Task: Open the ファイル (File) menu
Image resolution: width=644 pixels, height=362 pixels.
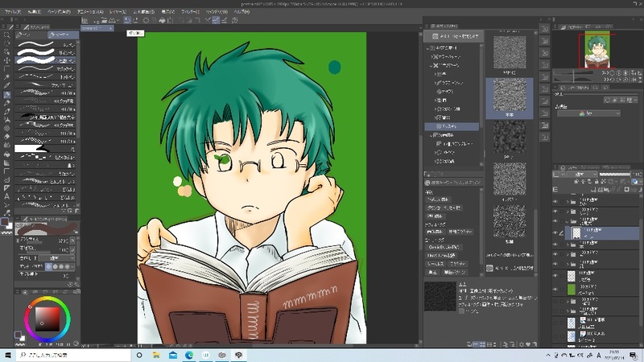Action: click(x=13, y=12)
